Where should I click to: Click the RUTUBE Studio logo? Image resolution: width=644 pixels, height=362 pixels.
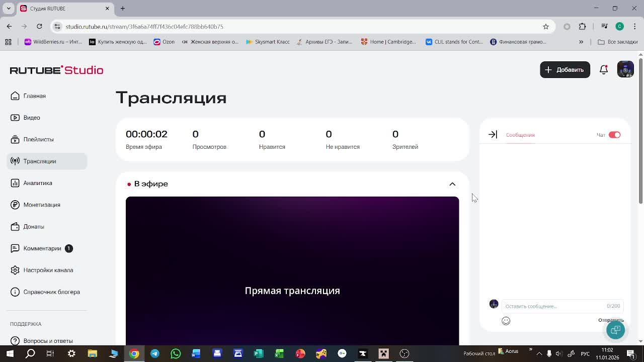pos(56,70)
